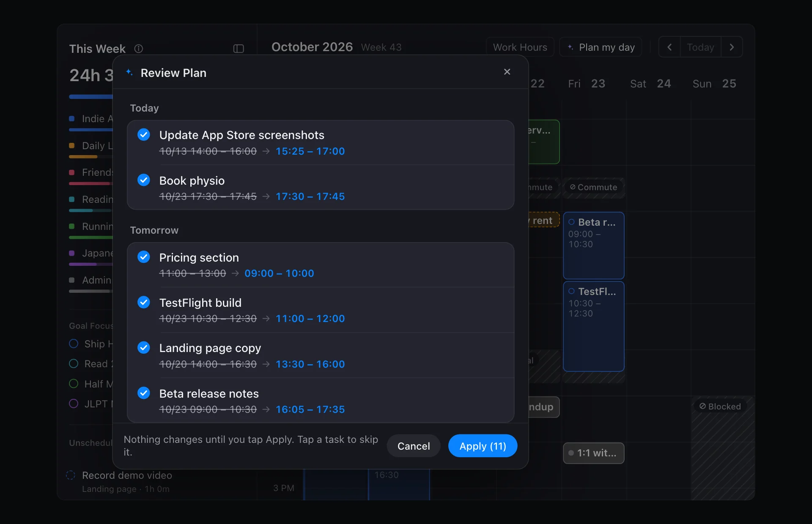Jump to Today in calendar
This screenshot has width=812, height=524.
point(700,47)
